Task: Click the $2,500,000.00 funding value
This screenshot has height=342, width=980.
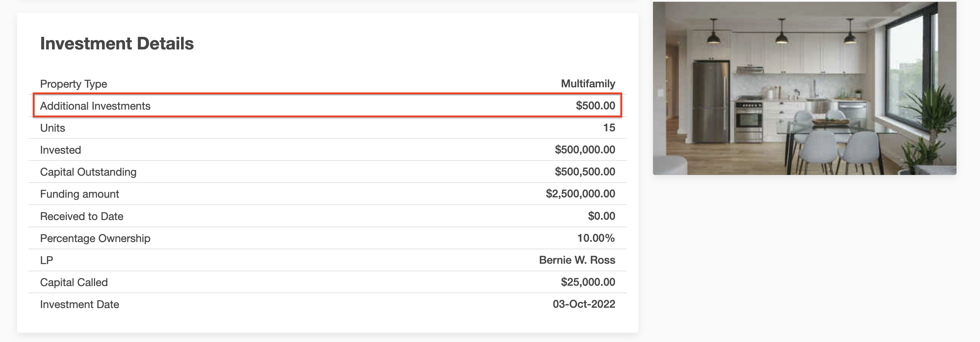Action: [x=580, y=194]
